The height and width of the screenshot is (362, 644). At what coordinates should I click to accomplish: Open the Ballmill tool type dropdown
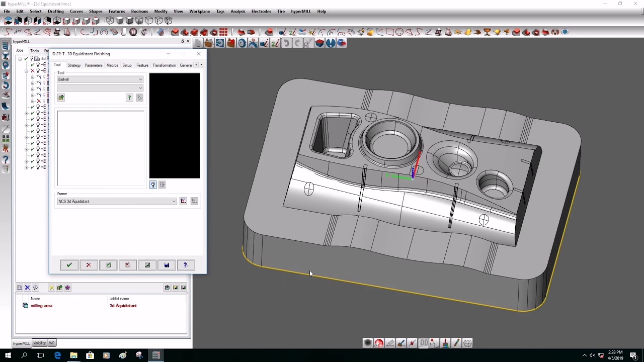coord(100,79)
